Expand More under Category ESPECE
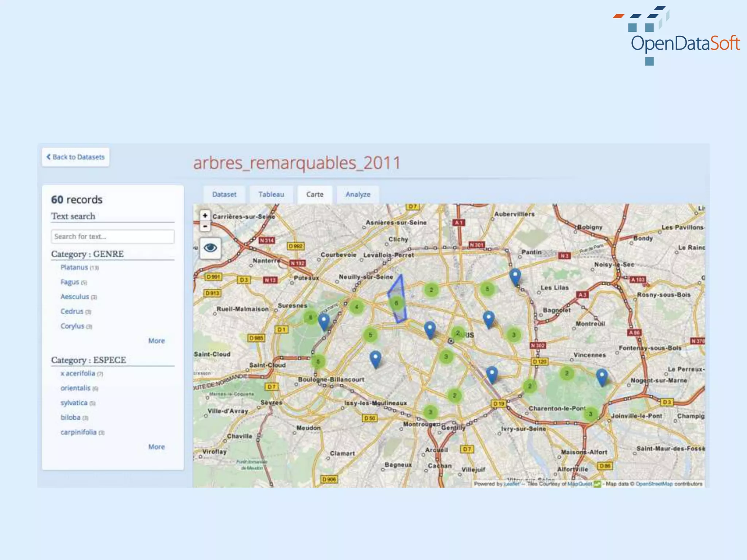 coord(156,447)
